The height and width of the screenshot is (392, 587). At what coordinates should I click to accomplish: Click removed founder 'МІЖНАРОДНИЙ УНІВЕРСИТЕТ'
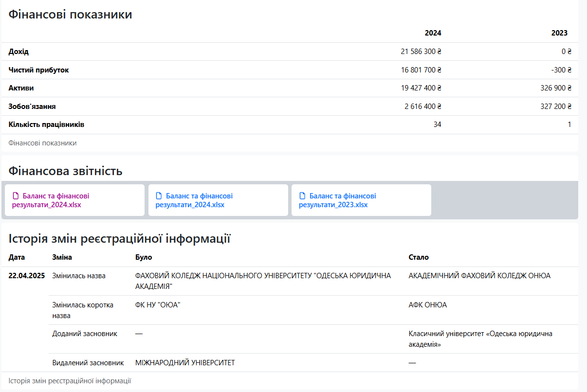[185, 363]
